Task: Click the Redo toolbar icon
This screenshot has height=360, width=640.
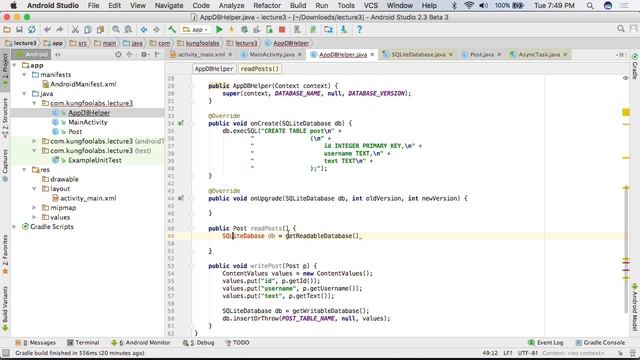Action: tap(60, 29)
